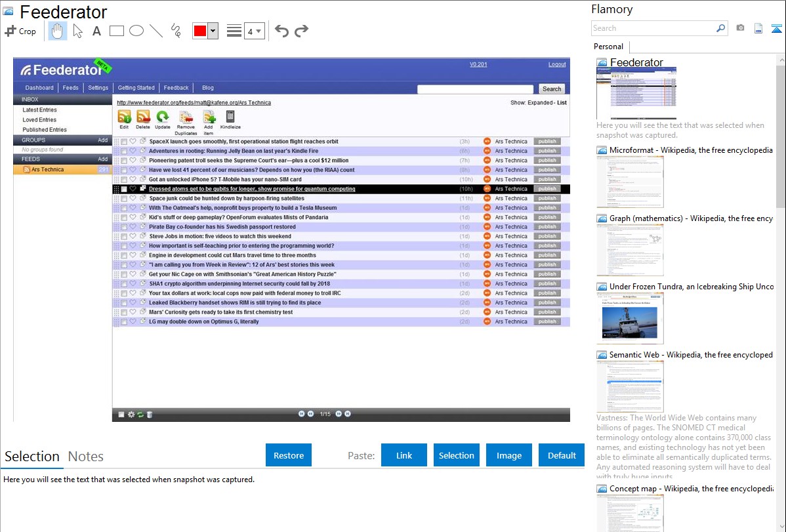786x532 pixels.
Task: Choose the freehand scribble tool
Action: (x=175, y=31)
